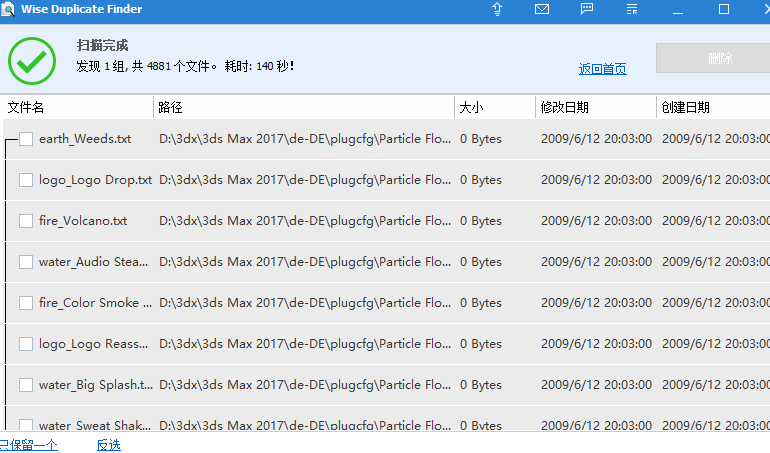Sort by 修改日期 column header
The image size is (770, 453).
pyautogui.click(x=564, y=107)
